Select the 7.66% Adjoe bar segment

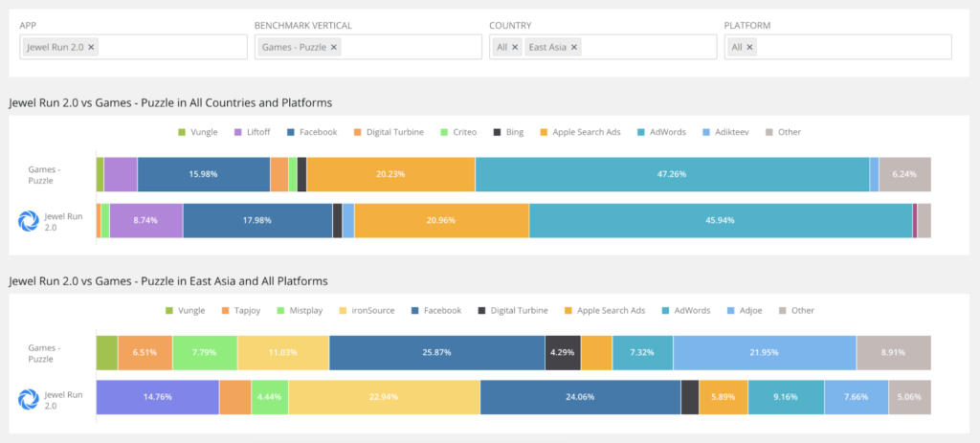[x=857, y=397]
